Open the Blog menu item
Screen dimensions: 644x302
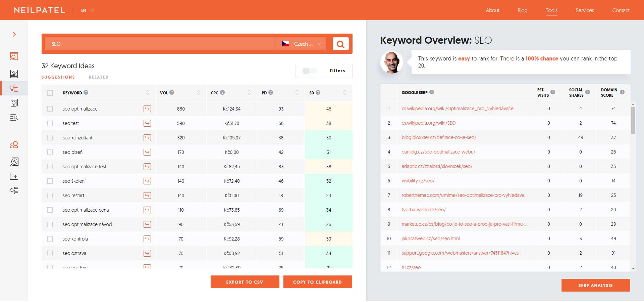(522, 10)
